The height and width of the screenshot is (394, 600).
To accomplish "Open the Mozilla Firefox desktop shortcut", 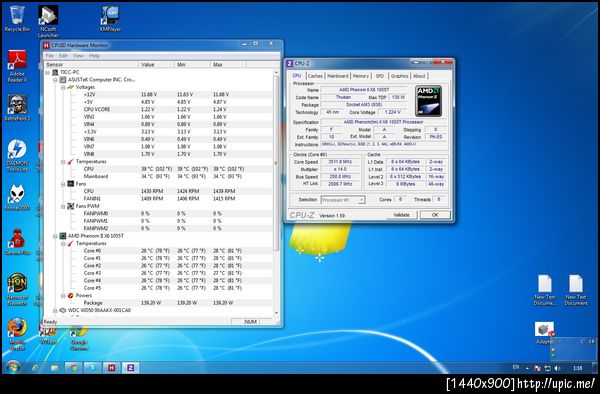I will point(17,334).
